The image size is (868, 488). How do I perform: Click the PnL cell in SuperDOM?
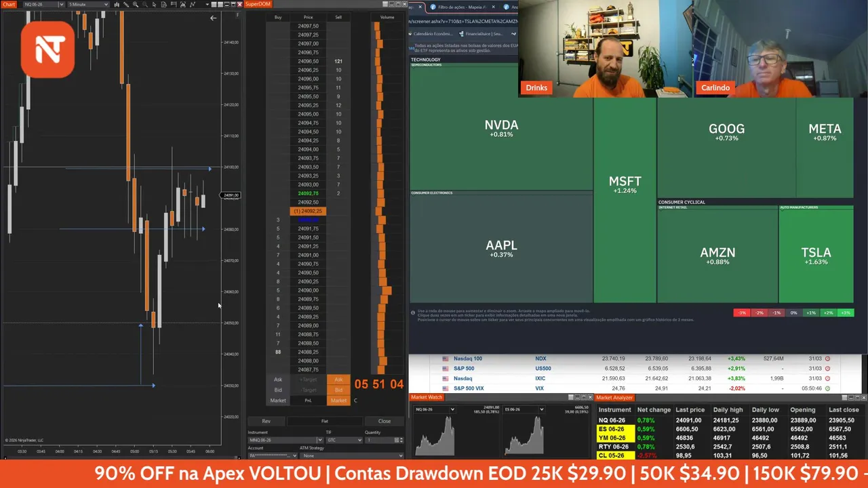pyautogui.click(x=309, y=401)
